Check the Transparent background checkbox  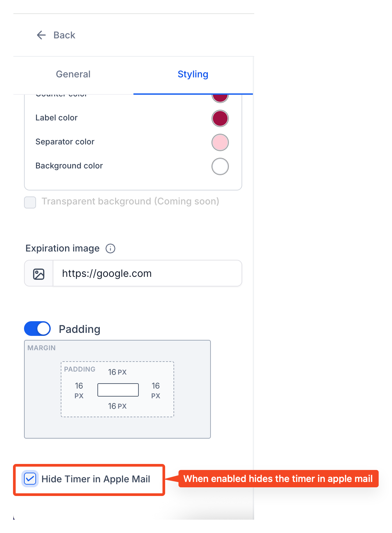click(30, 202)
